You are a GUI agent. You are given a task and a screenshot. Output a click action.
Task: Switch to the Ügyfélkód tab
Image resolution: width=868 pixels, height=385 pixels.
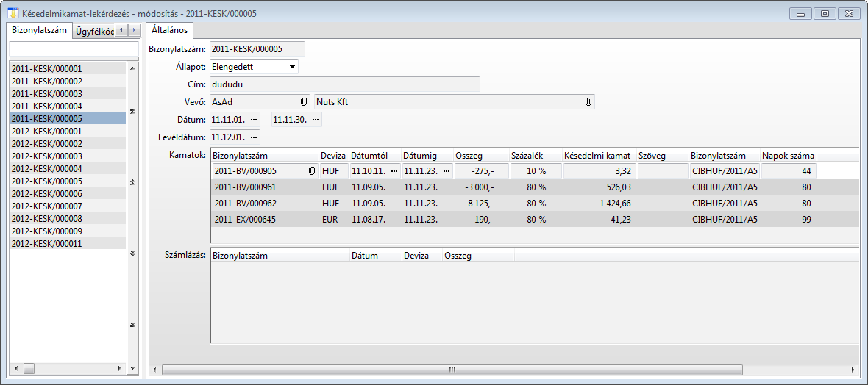(93, 31)
